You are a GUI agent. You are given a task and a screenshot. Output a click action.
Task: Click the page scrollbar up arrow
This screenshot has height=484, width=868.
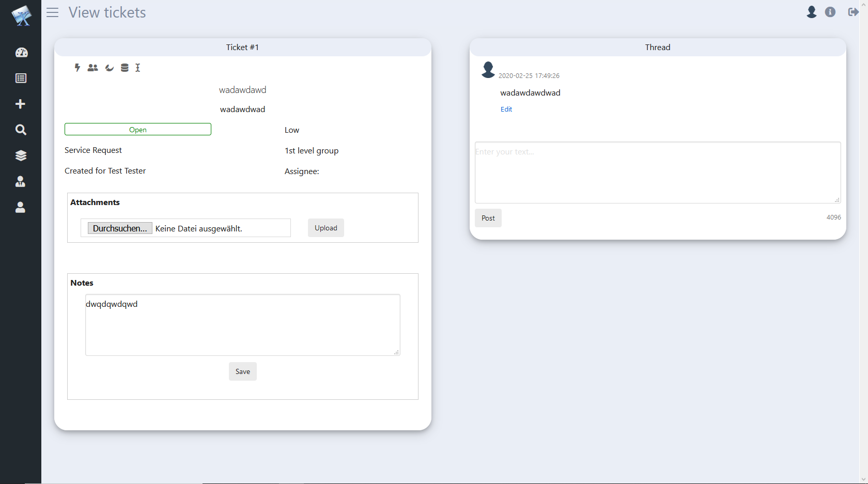[x=864, y=4]
